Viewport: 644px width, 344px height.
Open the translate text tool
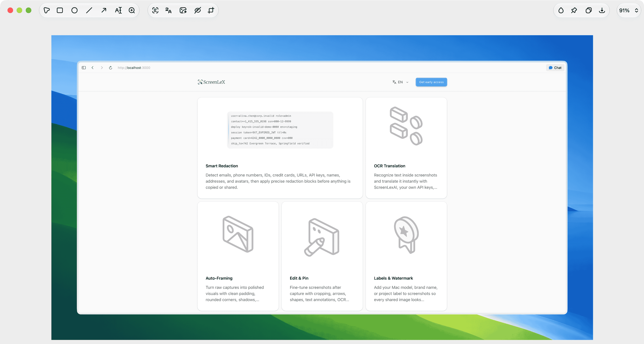(168, 10)
